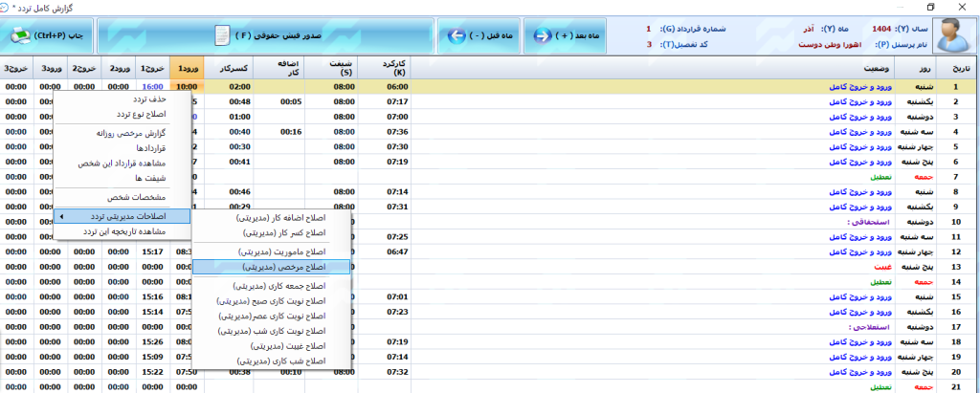Viewport: 980px width, 393px height.
Task: Select قراردادها in the context menu
Action: click(x=147, y=148)
